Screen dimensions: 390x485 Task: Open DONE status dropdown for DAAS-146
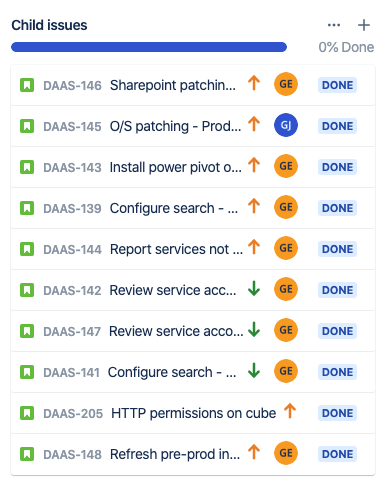(337, 85)
